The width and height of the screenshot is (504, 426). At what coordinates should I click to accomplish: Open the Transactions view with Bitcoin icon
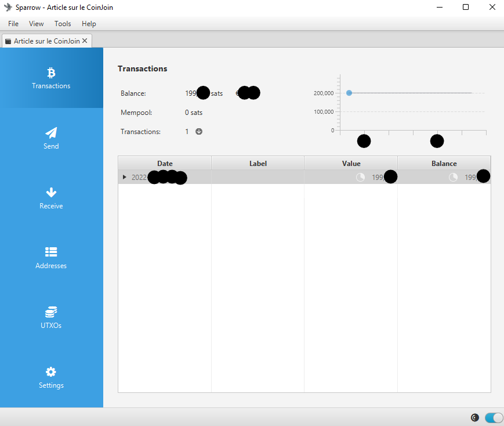51,78
